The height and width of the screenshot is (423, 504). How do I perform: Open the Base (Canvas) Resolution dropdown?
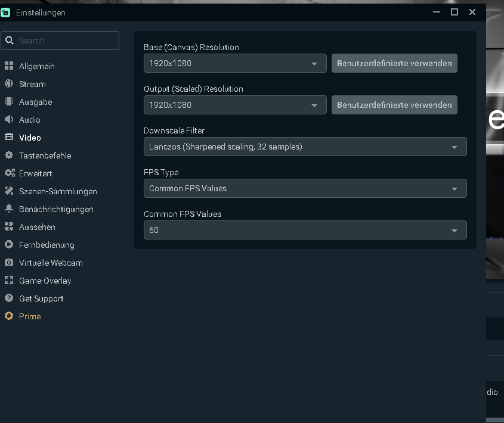pos(235,63)
